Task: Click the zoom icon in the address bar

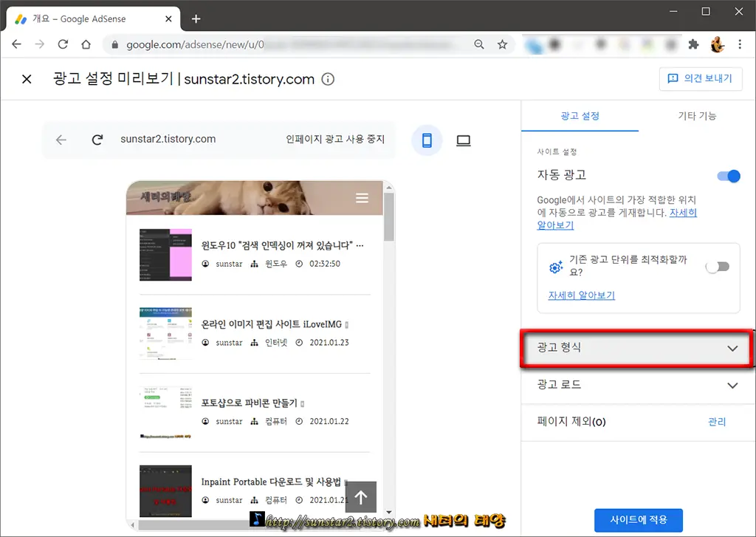Action: [479, 44]
